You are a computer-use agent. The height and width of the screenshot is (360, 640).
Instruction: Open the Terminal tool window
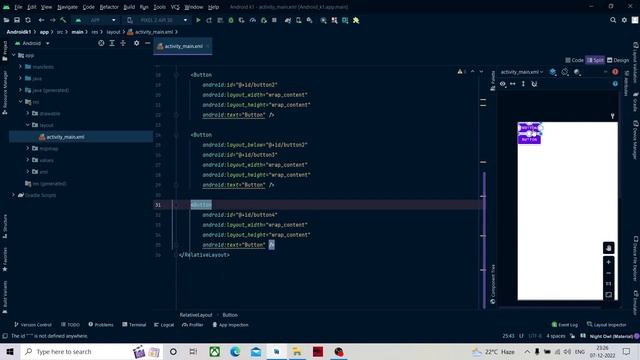point(134,325)
